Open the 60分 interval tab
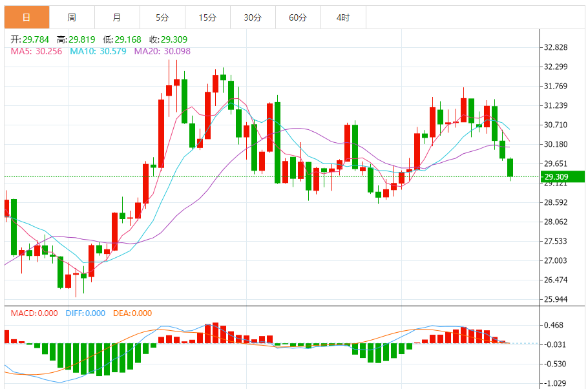This screenshot has width=588, height=389. (x=298, y=17)
